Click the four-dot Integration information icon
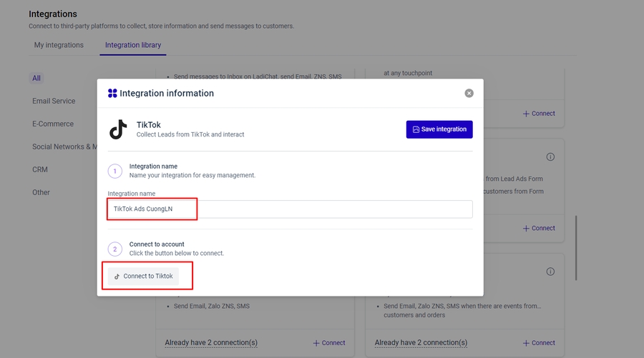The width and height of the screenshot is (644, 358). (112, 93)
